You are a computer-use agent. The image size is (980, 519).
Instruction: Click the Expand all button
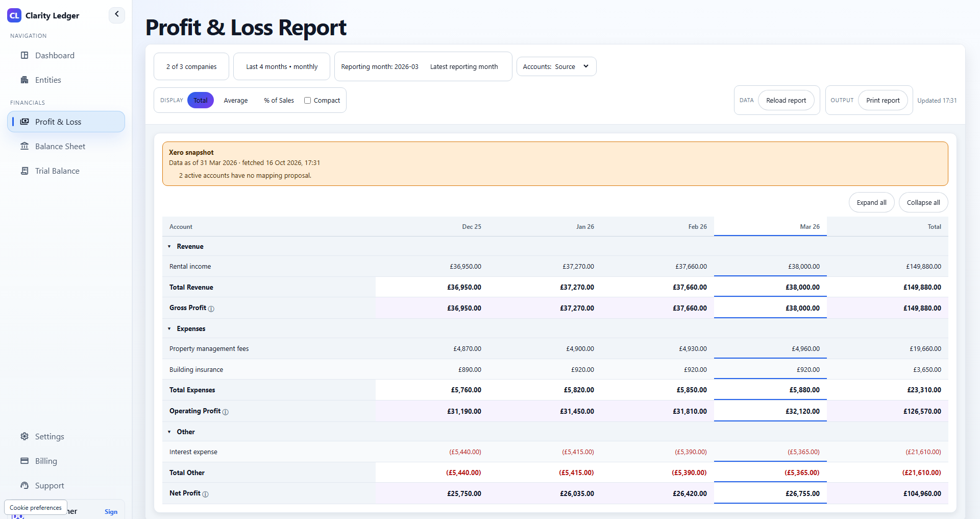[871, 202]
